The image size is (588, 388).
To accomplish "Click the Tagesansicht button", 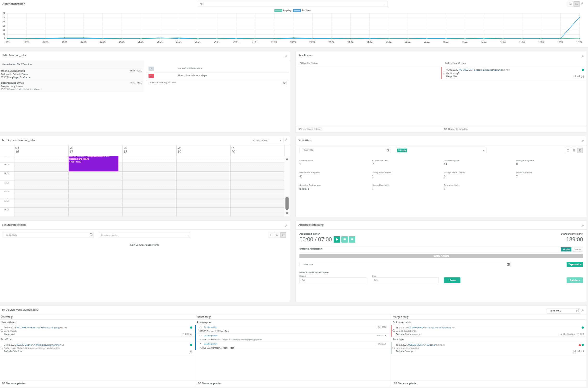I will click(575, 264).
